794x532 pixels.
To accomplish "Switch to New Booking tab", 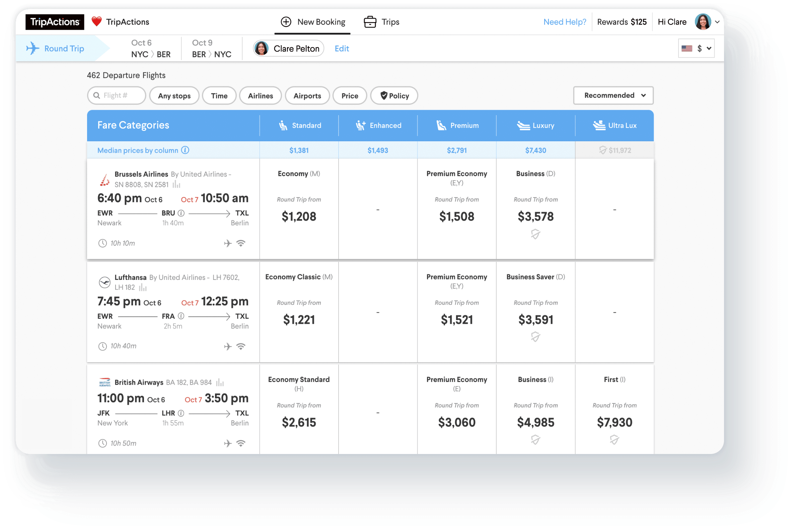I will [x=312, y=22].
